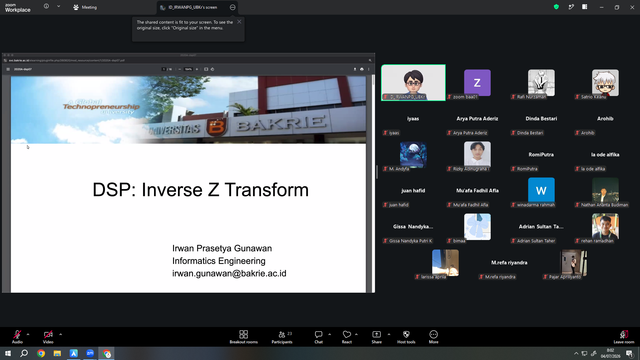Screen dimensions: 640x360
Task: Click the PDF zoom percentage field
Action: [x=188, y=69]
